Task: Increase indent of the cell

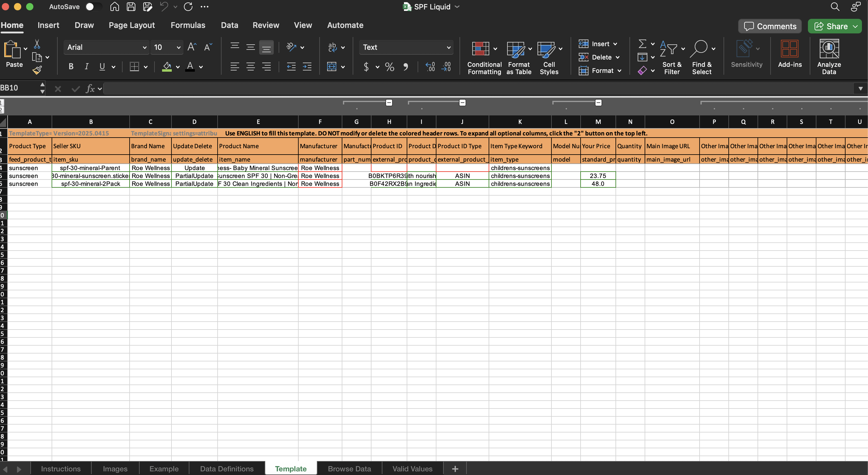Action: pyautogui.click(x=307, y=67)
